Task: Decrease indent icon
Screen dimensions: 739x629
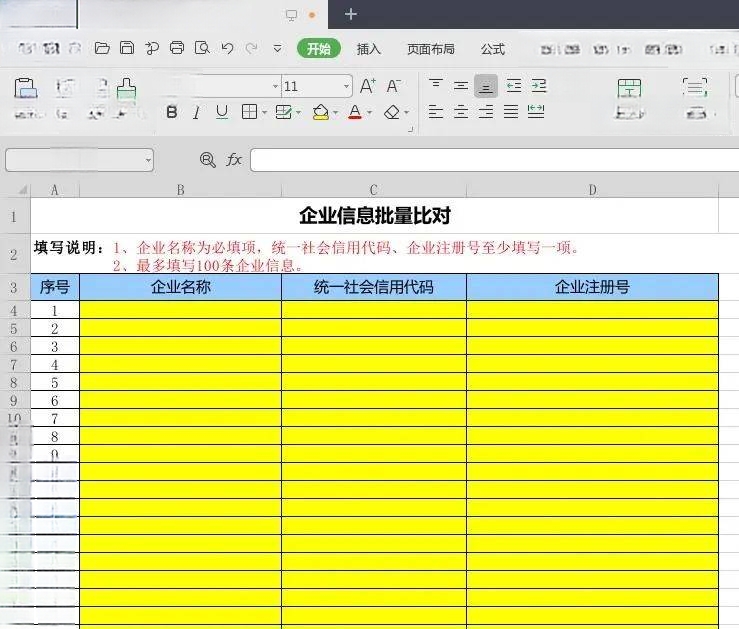Action: coord(513,86)
